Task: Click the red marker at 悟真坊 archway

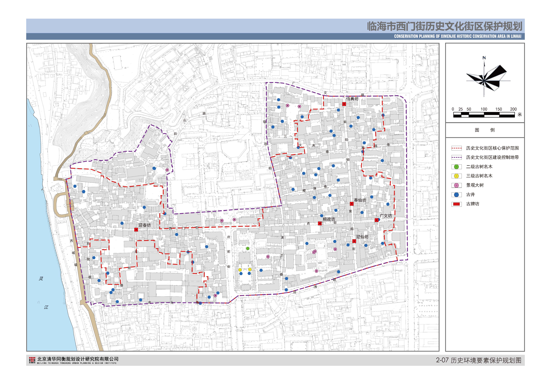Action: click(x=344, y=104)
